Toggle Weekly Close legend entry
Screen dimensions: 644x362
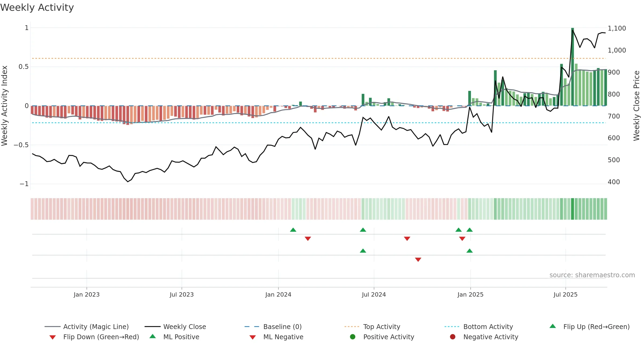(x=175, y=327)
